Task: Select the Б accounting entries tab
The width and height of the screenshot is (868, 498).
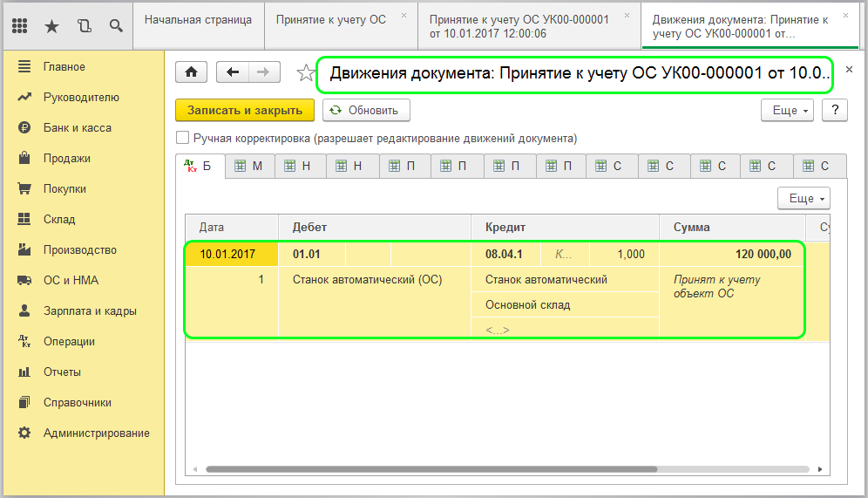Action: point(200,166)
